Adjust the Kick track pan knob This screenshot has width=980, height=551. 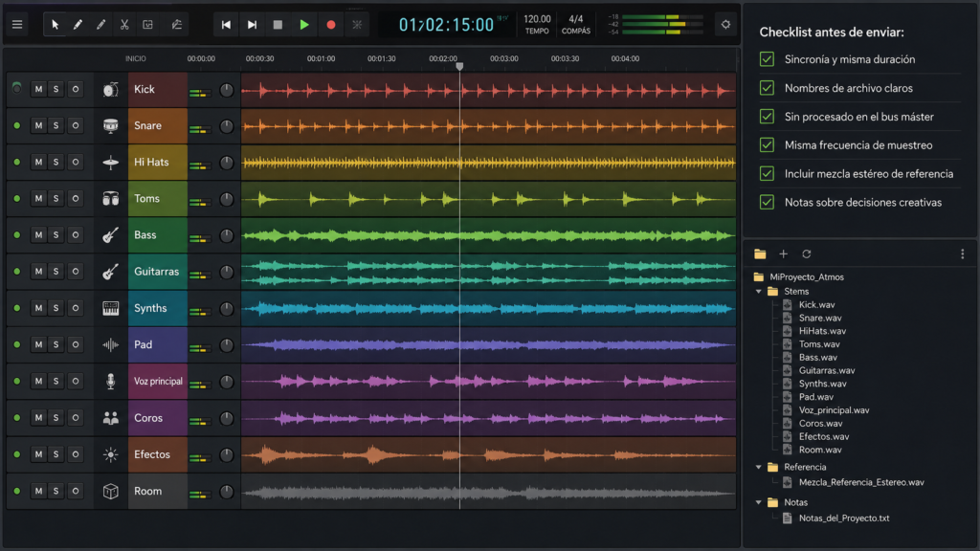[x=226, y=90]
